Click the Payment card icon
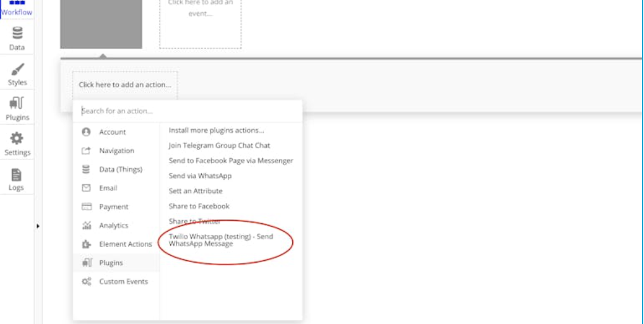Image resolution: width=644 pixels, height=324 pixels. (87, 206)
